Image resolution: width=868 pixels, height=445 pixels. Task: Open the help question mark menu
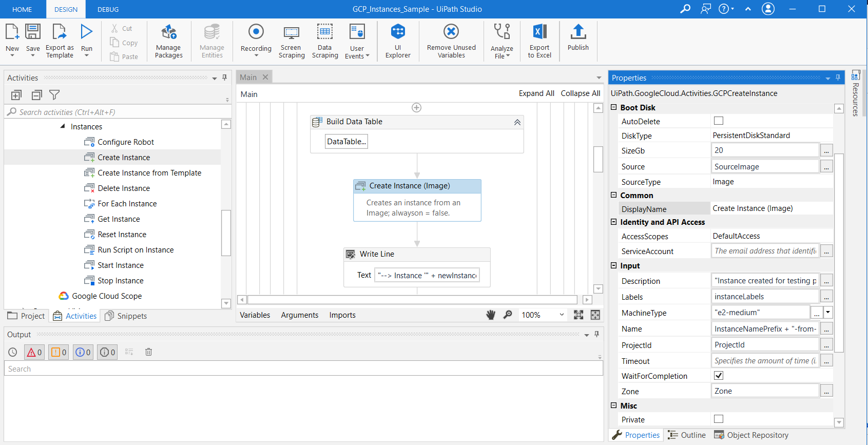coord(726,9)
